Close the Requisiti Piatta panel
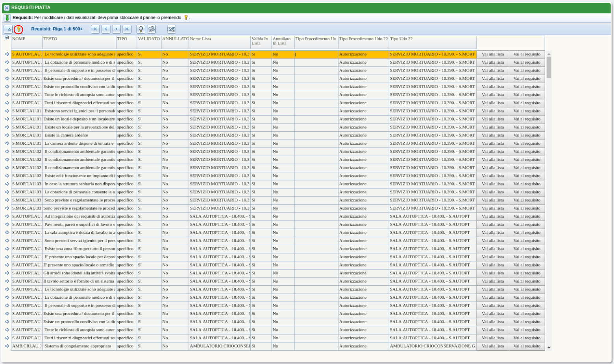 point(7,8)
